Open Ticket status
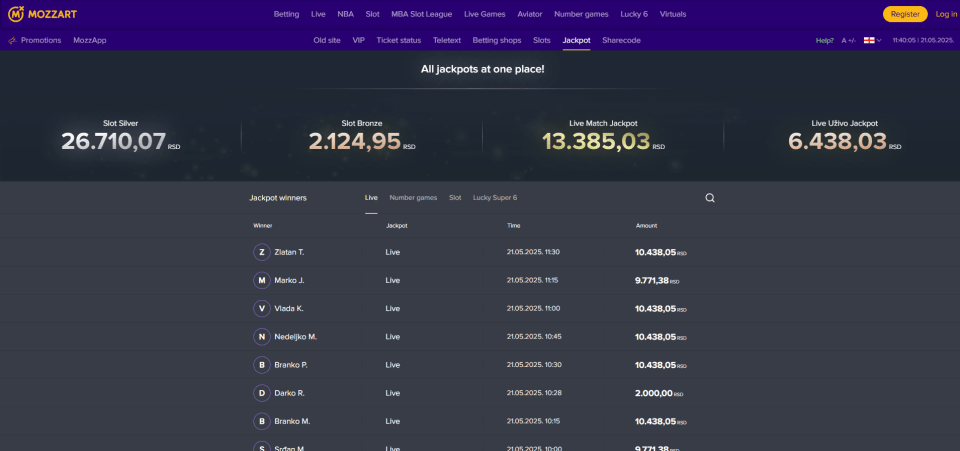 coord(399,40)
